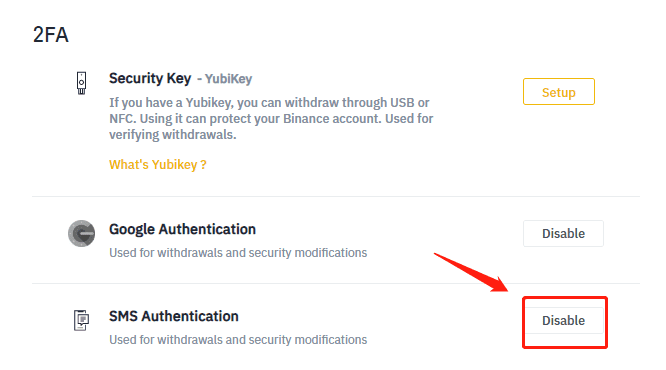Click the "- YubiKey" subtitle label
The width and height of the screenshot is (666, 370).
[224, 79]
